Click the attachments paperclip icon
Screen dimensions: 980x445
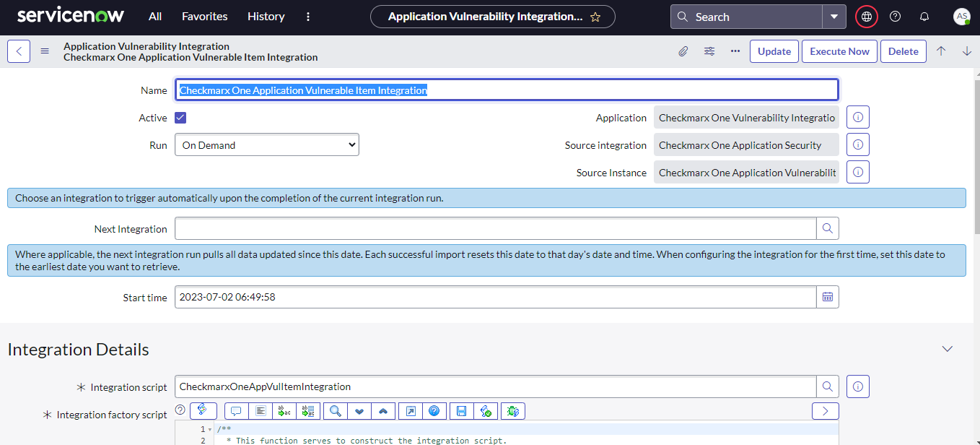(x=683, y=51)
